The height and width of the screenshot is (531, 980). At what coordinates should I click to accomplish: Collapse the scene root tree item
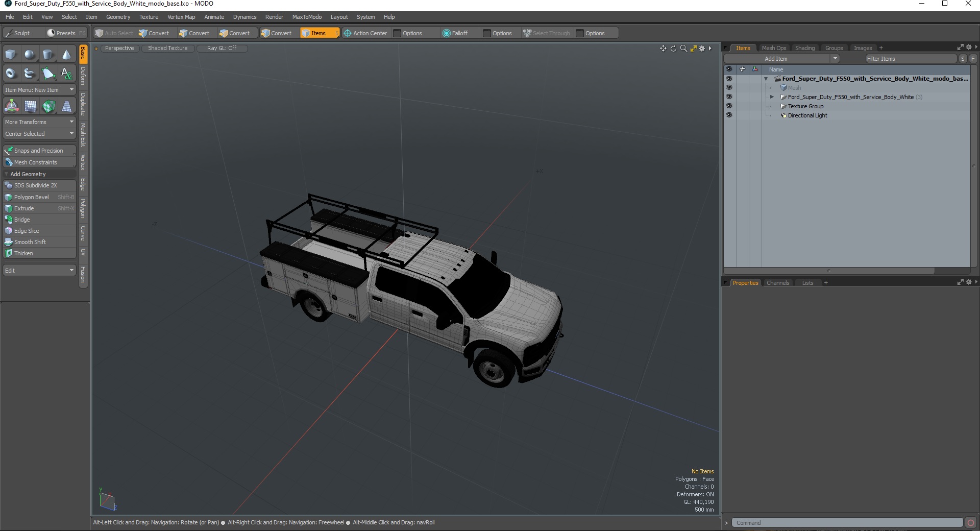click(x=766, y=79)
